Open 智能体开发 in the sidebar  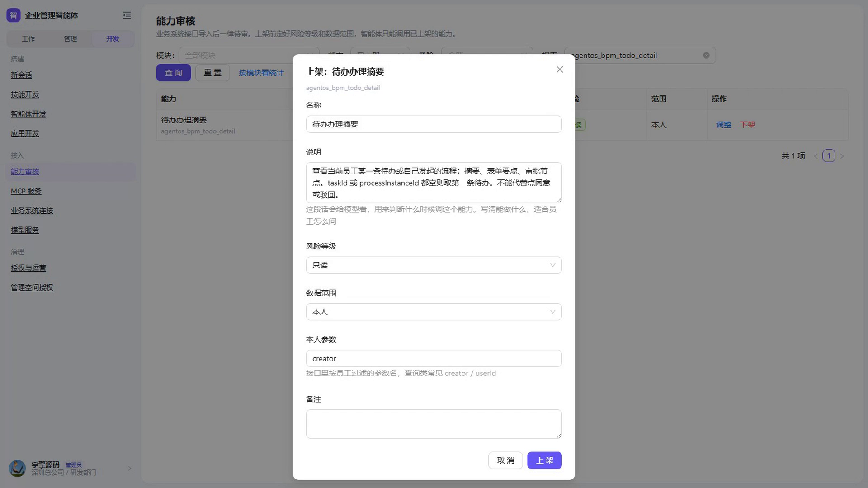coord(28,114)
